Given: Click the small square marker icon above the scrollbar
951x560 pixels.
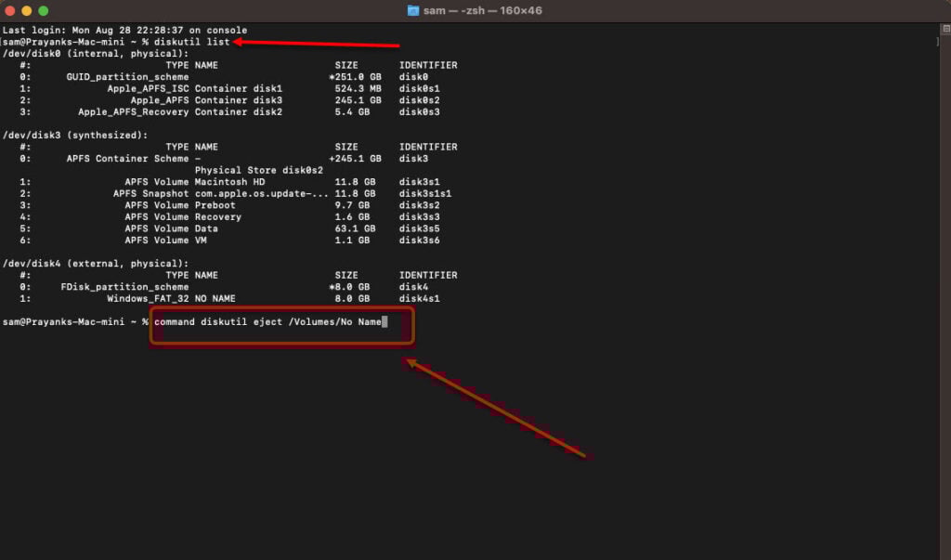Looking at the screenshot, I should (x=945, y=29).
